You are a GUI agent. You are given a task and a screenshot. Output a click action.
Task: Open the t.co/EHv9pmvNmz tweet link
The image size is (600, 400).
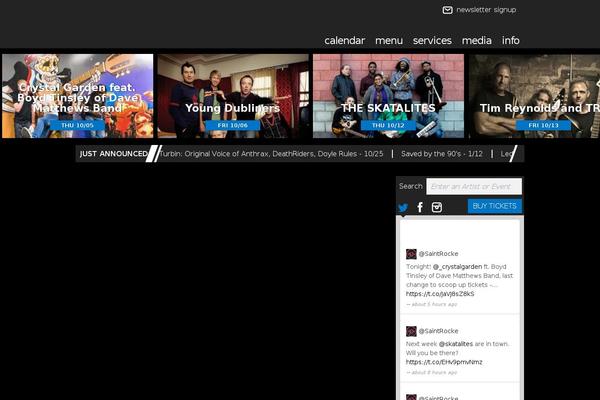[444, 362]
